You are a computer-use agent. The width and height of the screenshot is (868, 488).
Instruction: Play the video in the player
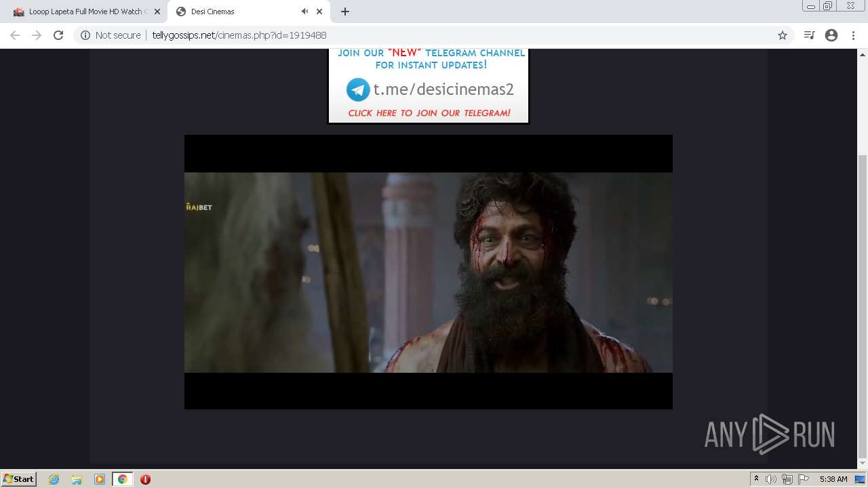coord(429,272)
